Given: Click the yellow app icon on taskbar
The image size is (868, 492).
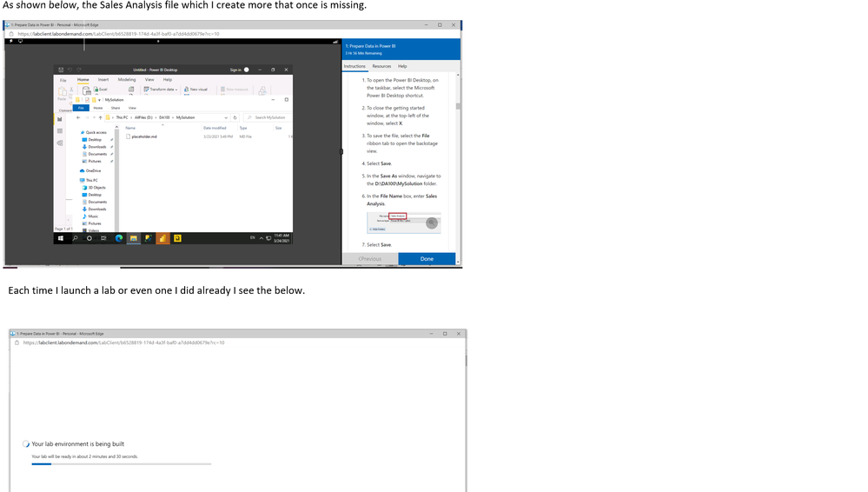Looking at the screenshot, I should [177, 238].
